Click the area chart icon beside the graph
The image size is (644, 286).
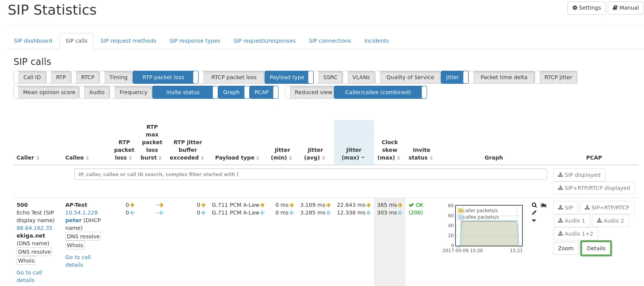pyautogui.click(x=544, y=205)
